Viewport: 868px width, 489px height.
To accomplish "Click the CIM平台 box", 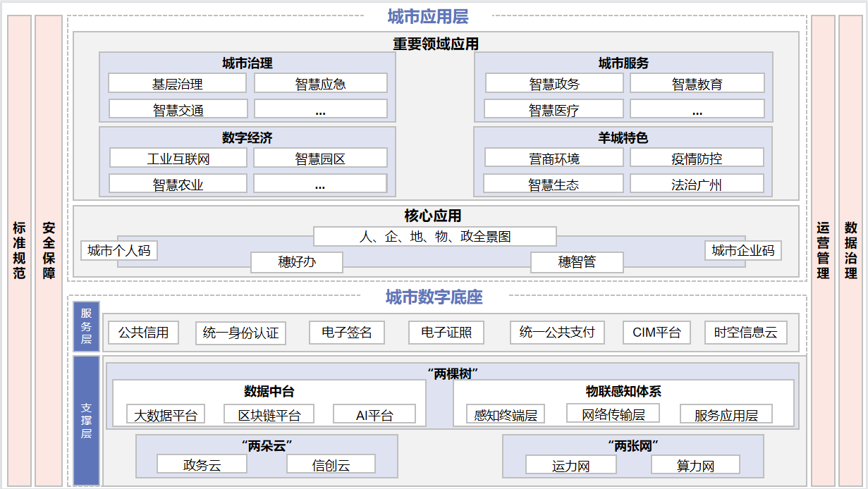I will [x=656, y=333].
